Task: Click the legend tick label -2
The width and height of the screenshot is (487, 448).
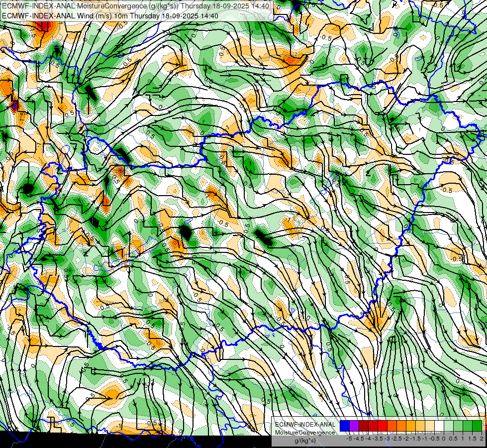Action: coord(406,439)
